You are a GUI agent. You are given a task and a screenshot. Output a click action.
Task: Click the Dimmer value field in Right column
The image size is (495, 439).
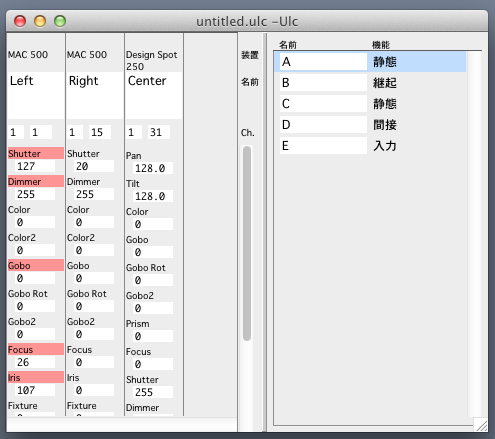(x=94, y=194)
